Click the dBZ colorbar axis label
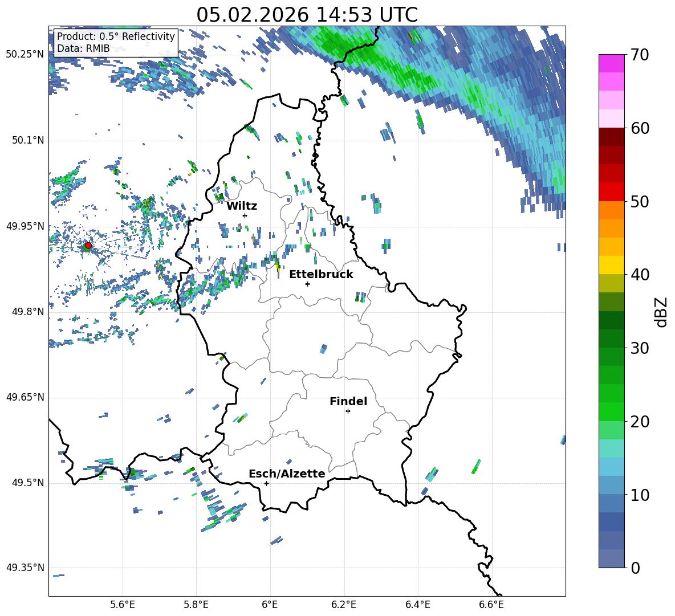Image resolution: width=675 pixels, height=616 pixels. (x=661, y=312)
